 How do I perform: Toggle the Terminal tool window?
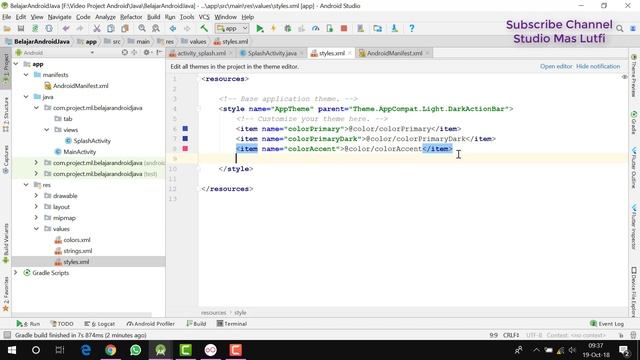(x=231, y=324)
